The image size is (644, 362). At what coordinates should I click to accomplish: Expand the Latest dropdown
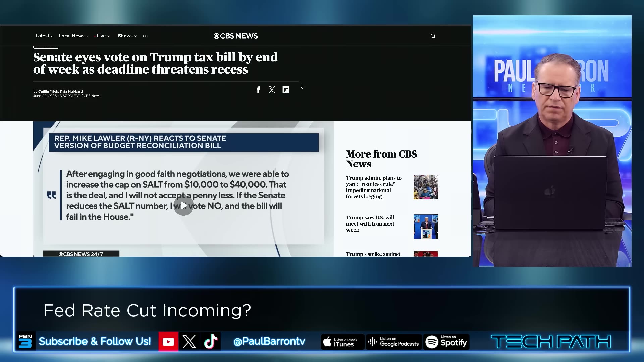[x=44, y=36]
